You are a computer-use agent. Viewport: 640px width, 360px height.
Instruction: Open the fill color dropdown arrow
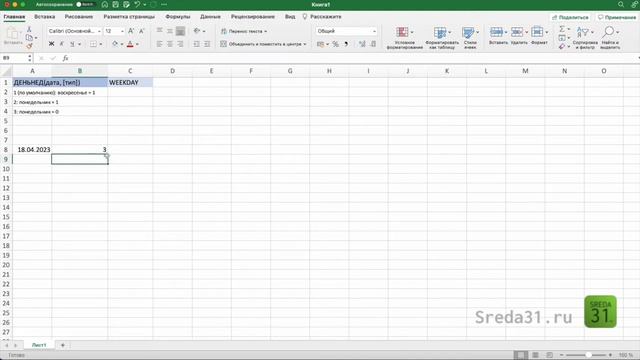(x=122, y=44)
